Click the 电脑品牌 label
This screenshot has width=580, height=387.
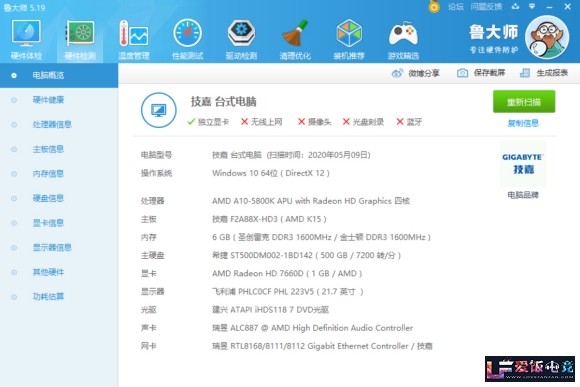[x=523, y=195]
